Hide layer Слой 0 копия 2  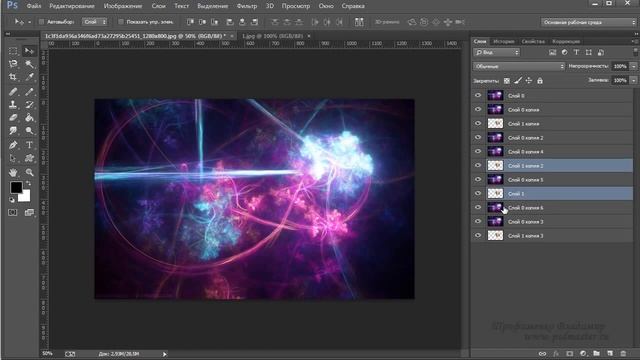478,138
